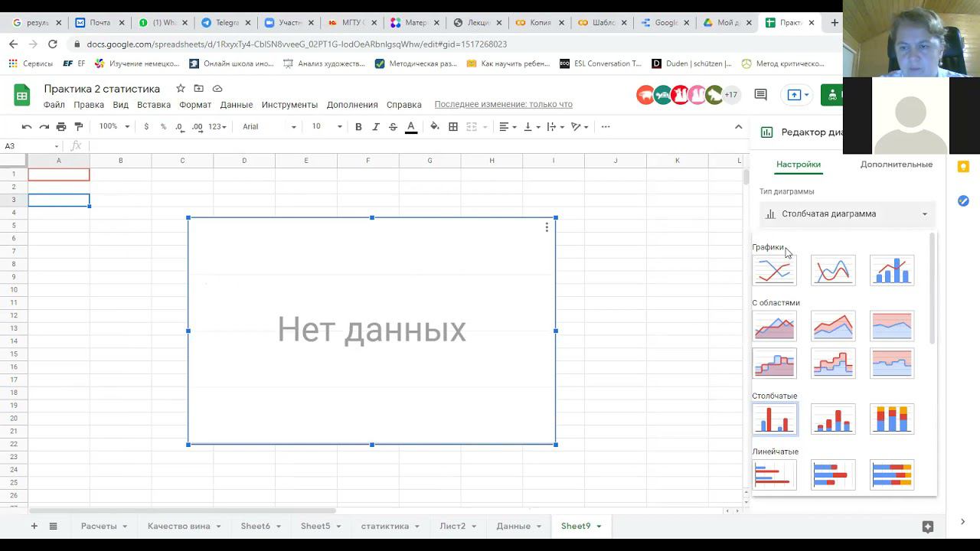The image size is (980, 551).
Task: Open the horizontal align dropdown
Action: point(508,126)
